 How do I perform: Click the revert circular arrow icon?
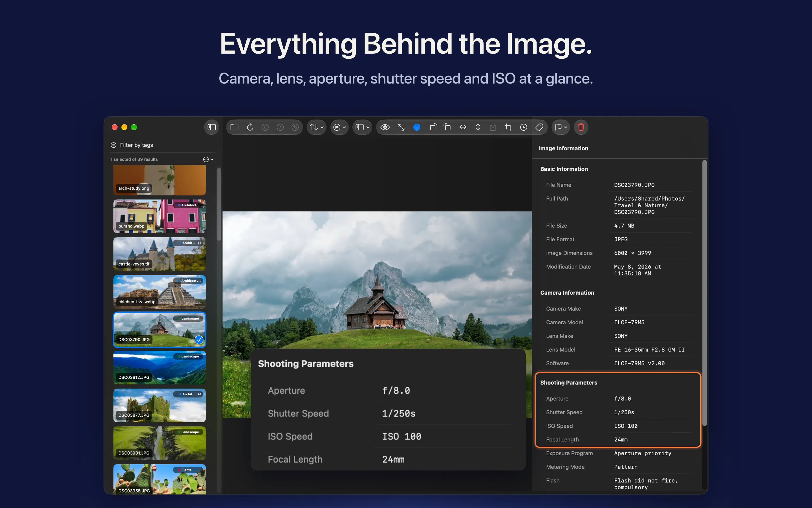pos(295,127)
